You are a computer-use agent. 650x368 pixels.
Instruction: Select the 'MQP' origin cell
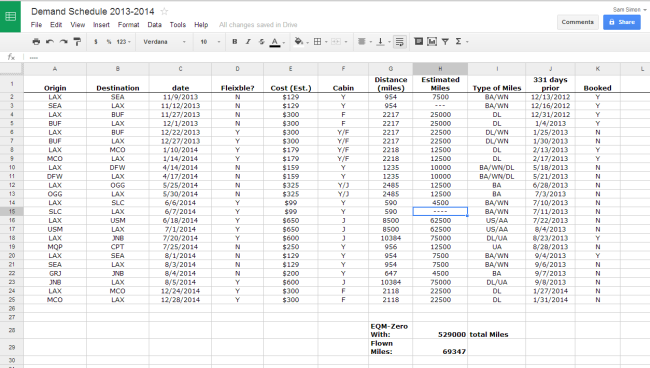[55, 247]
